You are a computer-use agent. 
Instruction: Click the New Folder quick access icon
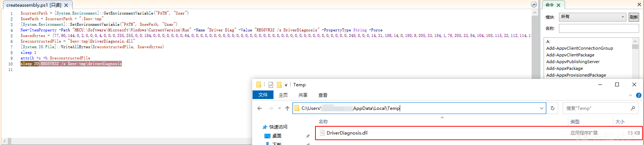[x=279, y=85]
